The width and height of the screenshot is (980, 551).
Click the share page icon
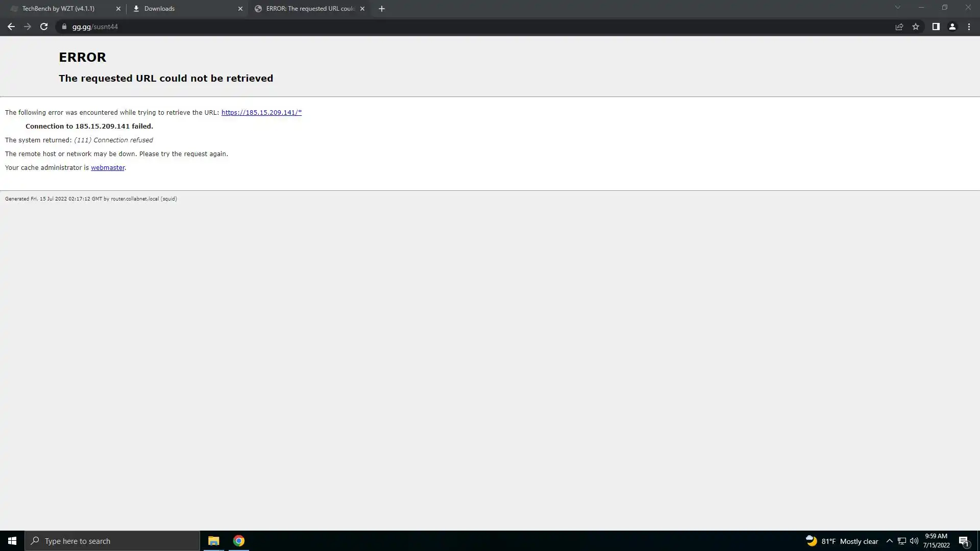(x=899, y=27)
